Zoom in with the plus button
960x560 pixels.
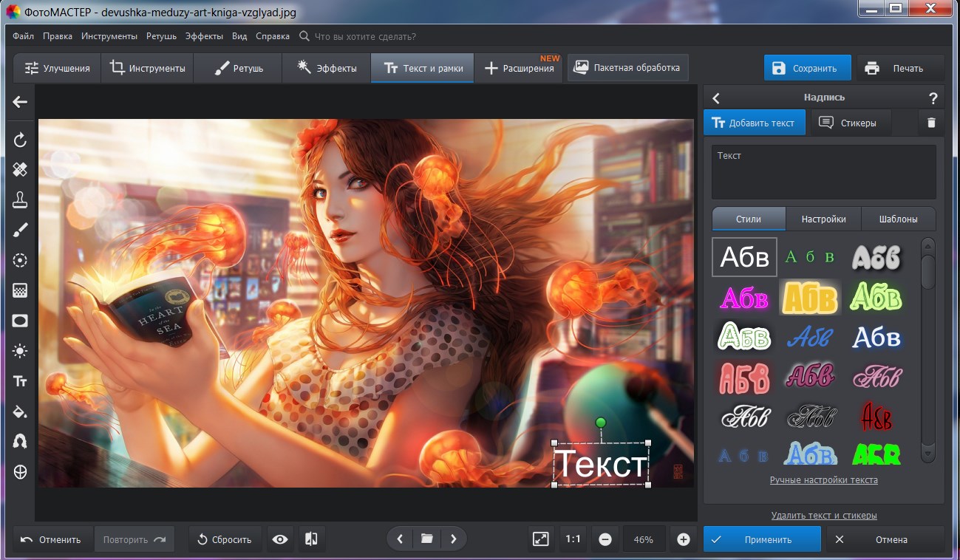point(684,539)
